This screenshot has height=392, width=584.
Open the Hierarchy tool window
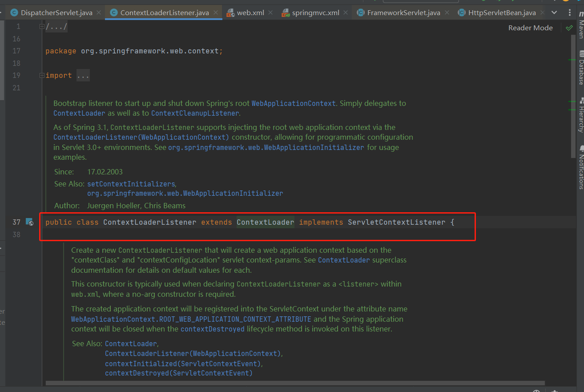[581, 114]
